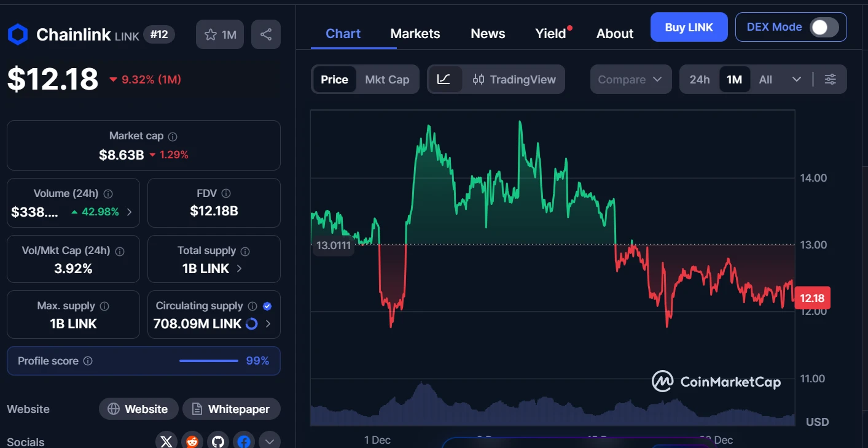Screen dimensions: 868x448
Task: Select the Mkt Cap toggle option
Action: [387, 79]
